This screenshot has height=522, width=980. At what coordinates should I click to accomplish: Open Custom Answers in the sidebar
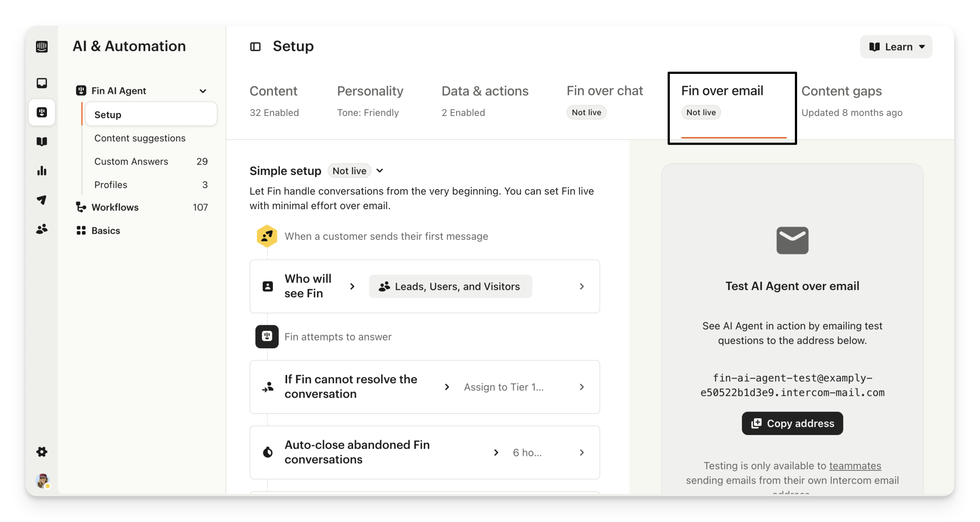[x=131, y=162]
